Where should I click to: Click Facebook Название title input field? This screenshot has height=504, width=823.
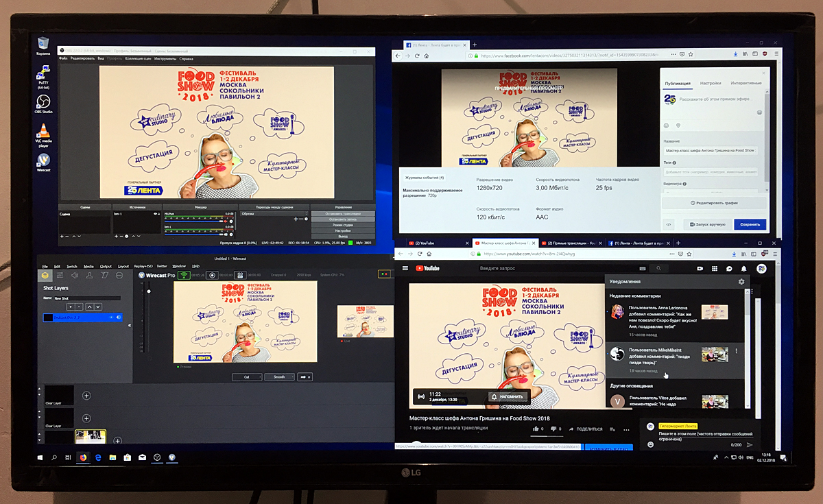711,149
